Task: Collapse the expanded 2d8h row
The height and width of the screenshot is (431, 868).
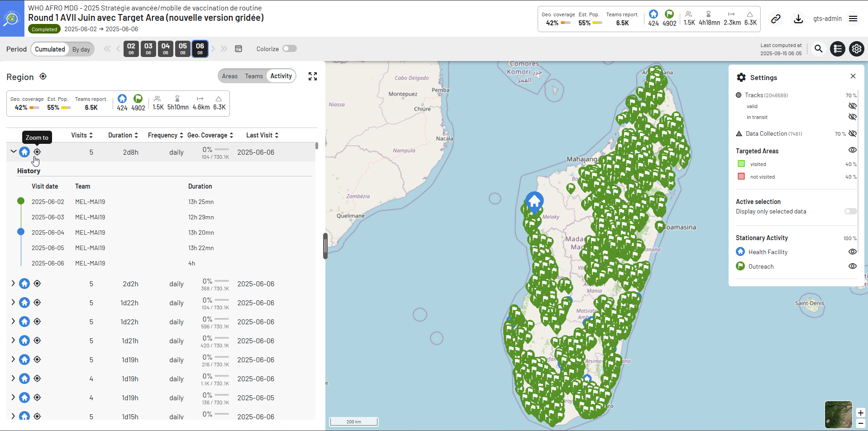Action: (x=13, y=152)
